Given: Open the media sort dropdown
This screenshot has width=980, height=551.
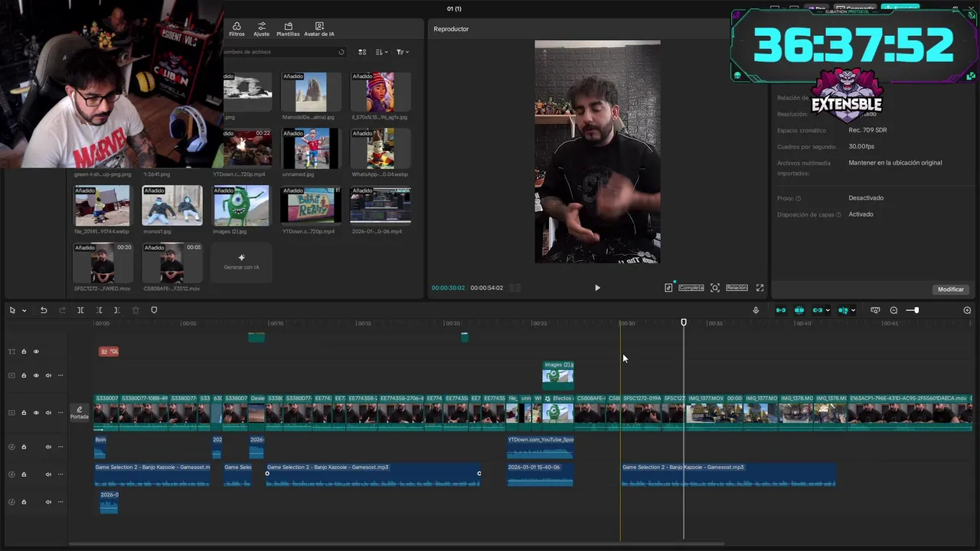Looking at the screenshot, I should (382, 52).
